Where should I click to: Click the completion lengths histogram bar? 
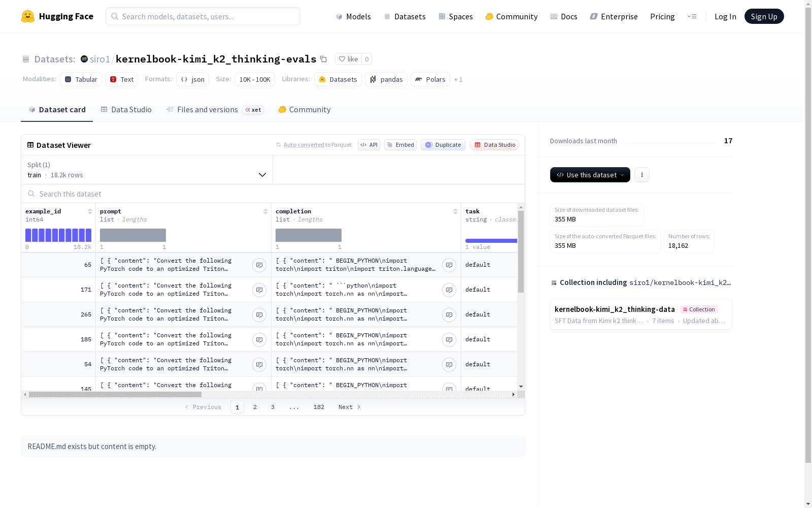point(309,235)
